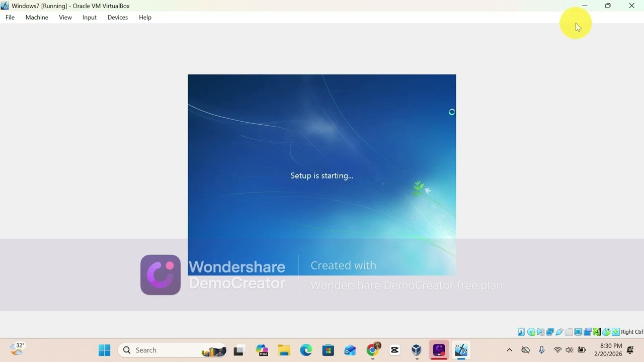Click the Windows 7 VM setup screen
This screenshot has height=362, width=644.
(x=322, y=174)
